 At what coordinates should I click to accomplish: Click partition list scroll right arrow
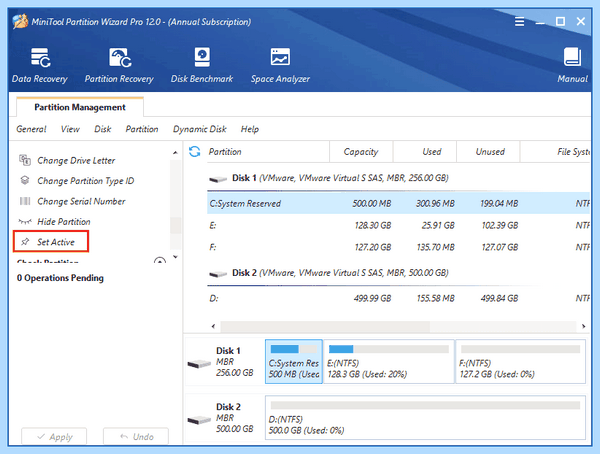pos(584,326)
